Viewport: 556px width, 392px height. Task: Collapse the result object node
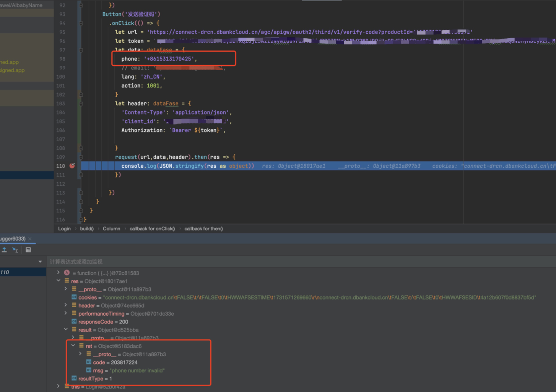66,330
